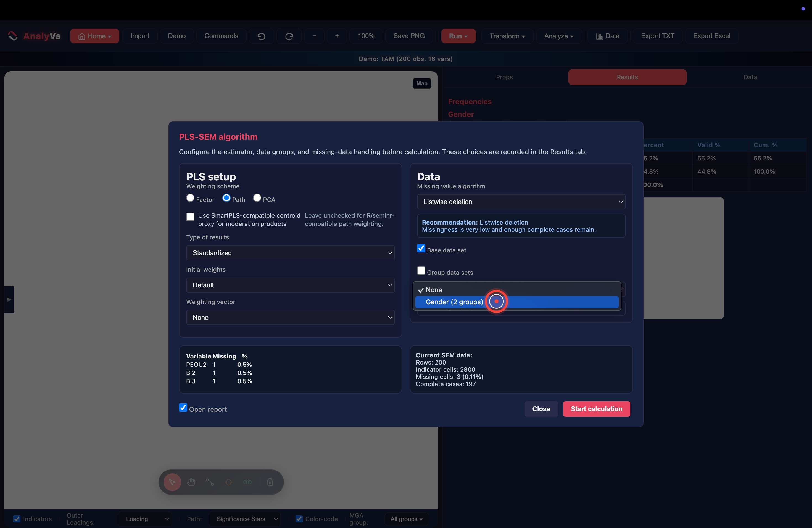Open the Missing value algorithm dropdown
812x528 pixels.
click(x=521, y=202)
